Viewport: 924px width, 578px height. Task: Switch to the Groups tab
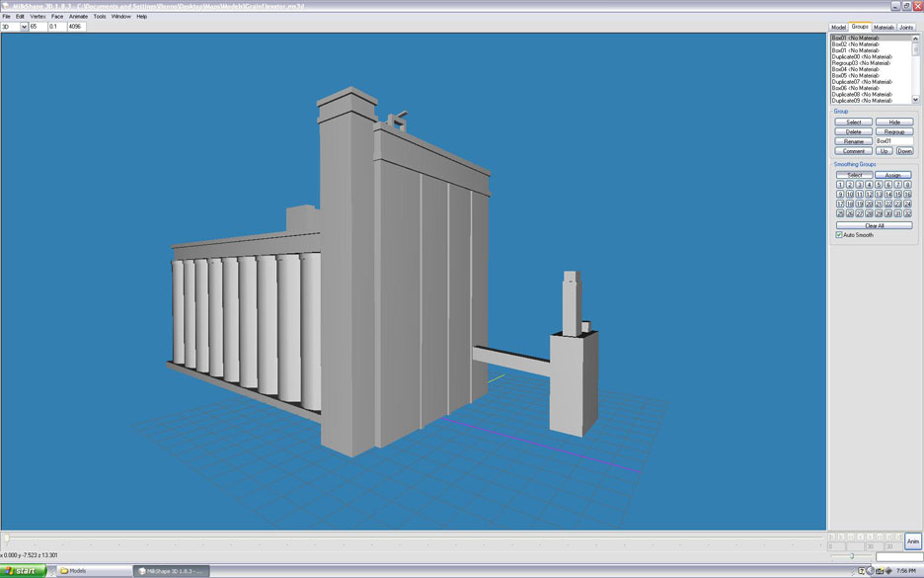[x=860, y=27]
